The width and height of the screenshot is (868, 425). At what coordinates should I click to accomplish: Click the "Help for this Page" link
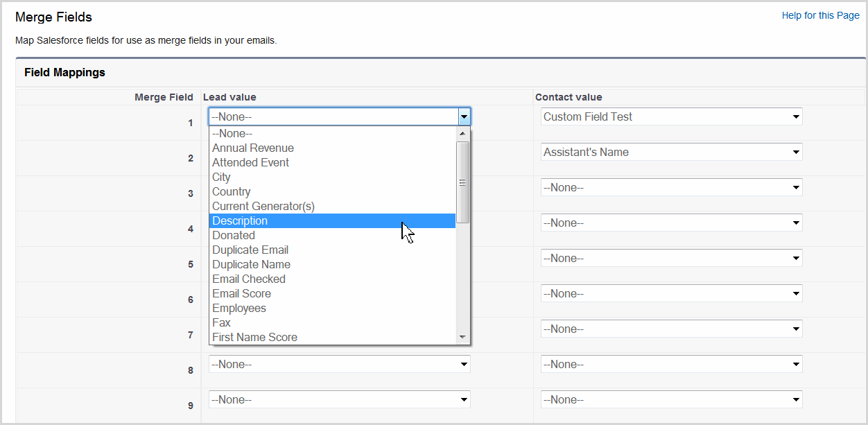pos(820,15)
